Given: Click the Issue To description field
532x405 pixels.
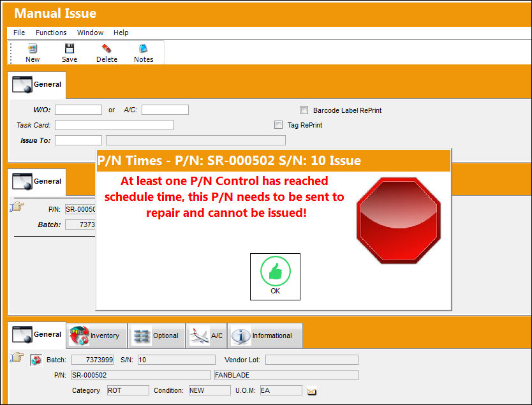Looking at the screenshot, I should (196, 140).
